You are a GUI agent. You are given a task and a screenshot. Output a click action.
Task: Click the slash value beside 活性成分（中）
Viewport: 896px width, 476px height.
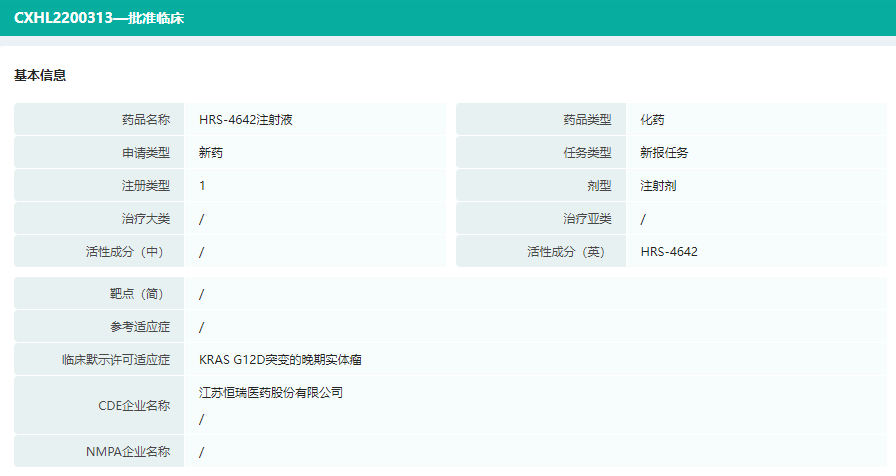(x=202, y=253)
